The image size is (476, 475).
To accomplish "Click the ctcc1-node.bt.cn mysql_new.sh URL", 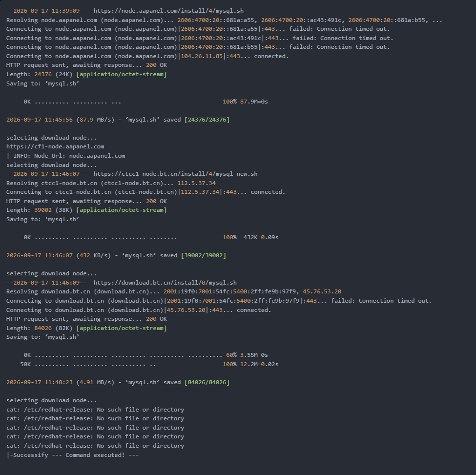I will point(175,174).
